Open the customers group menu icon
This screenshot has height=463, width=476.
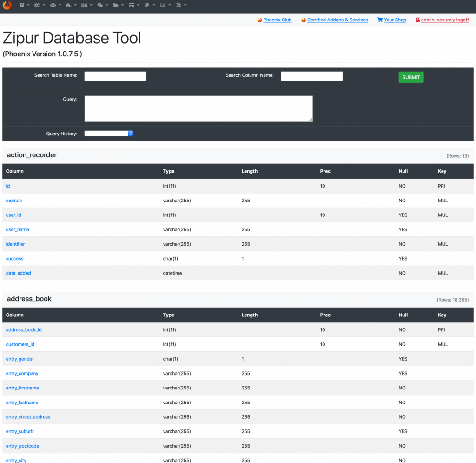[x=53, y=5]
